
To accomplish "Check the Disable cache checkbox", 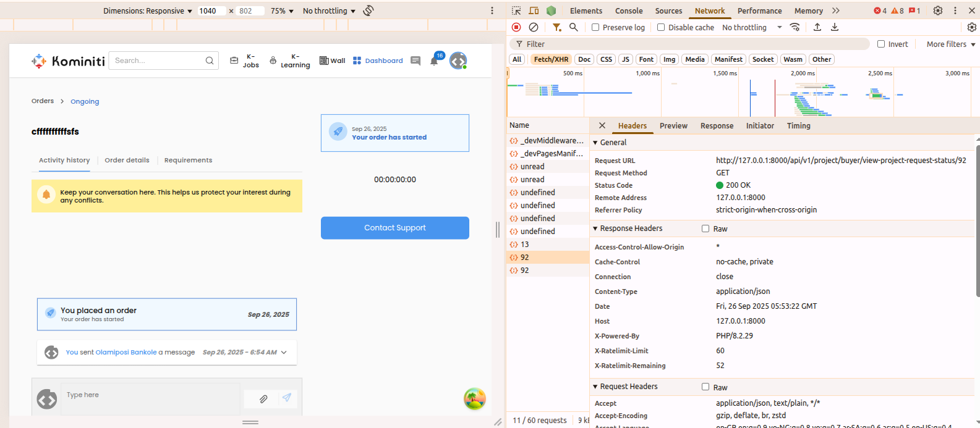I will pyautogui.click(x=661, y=27).
